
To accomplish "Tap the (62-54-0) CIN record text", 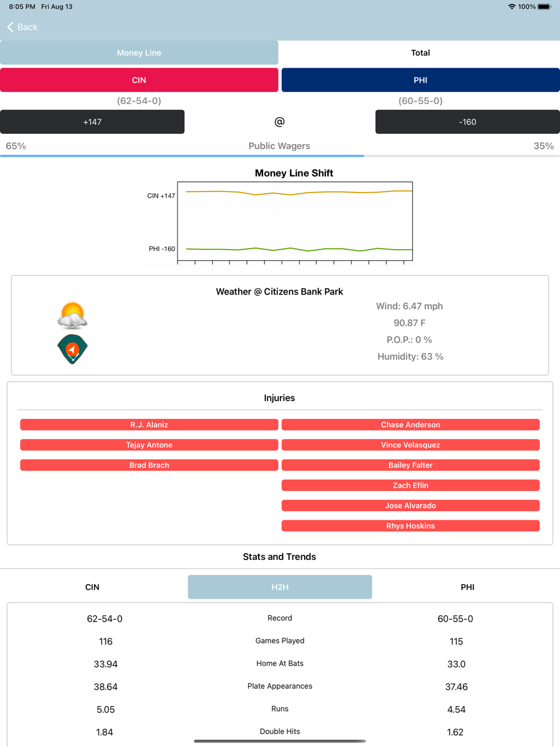I will click(x=139, y=101).
